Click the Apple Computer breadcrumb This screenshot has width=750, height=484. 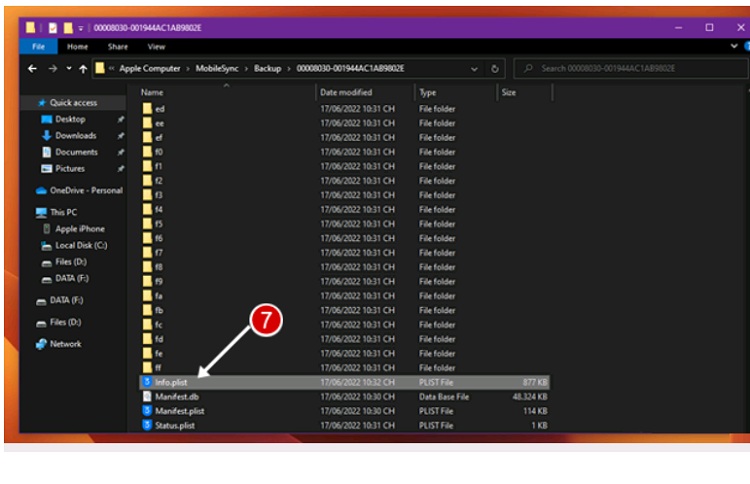point(150,68)
